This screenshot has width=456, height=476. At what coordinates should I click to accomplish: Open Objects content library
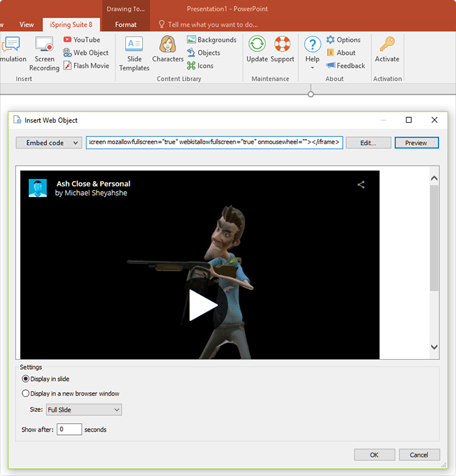[x=203, y=53]
